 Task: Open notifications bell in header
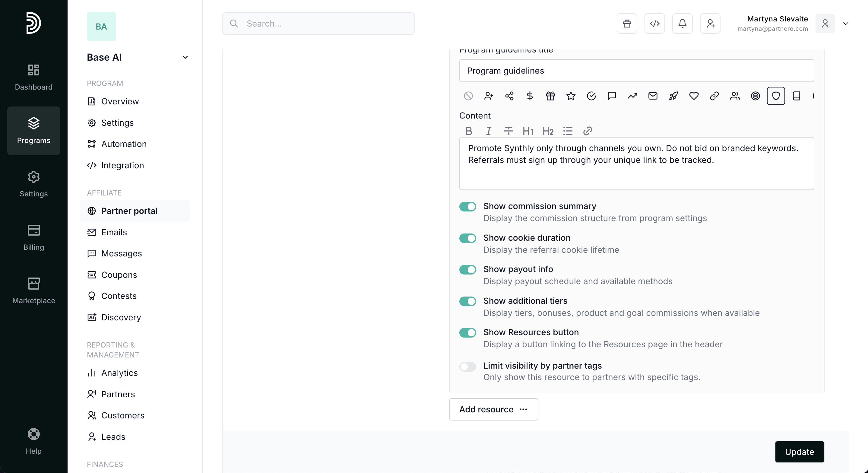coord(682,24)
